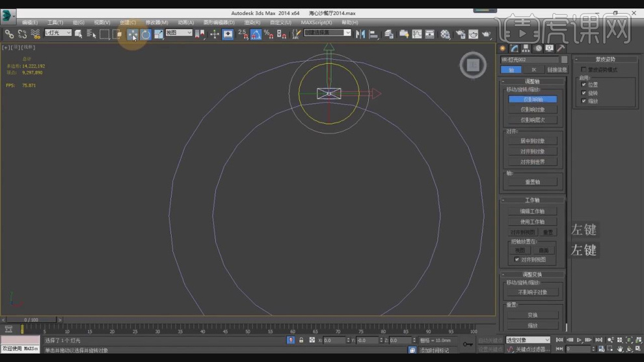Activate the Select and Rotate tool
This screenshot has height=362, width=644.
pos(146,34)
